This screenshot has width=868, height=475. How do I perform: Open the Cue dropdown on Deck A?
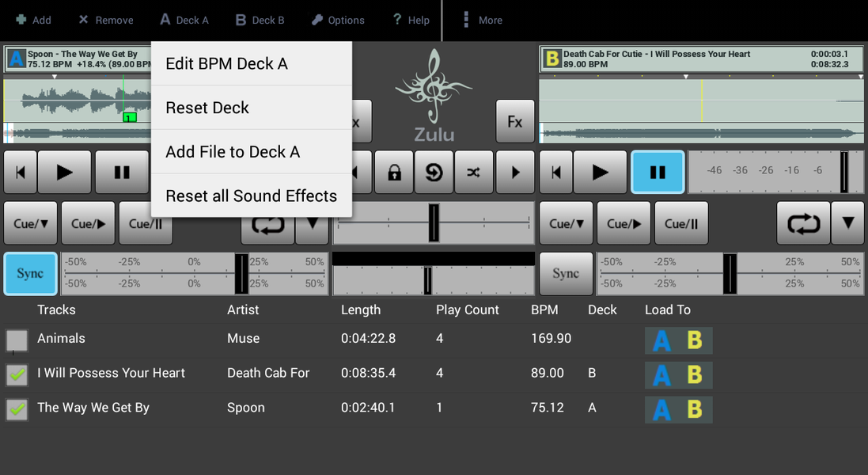(30, 223)
